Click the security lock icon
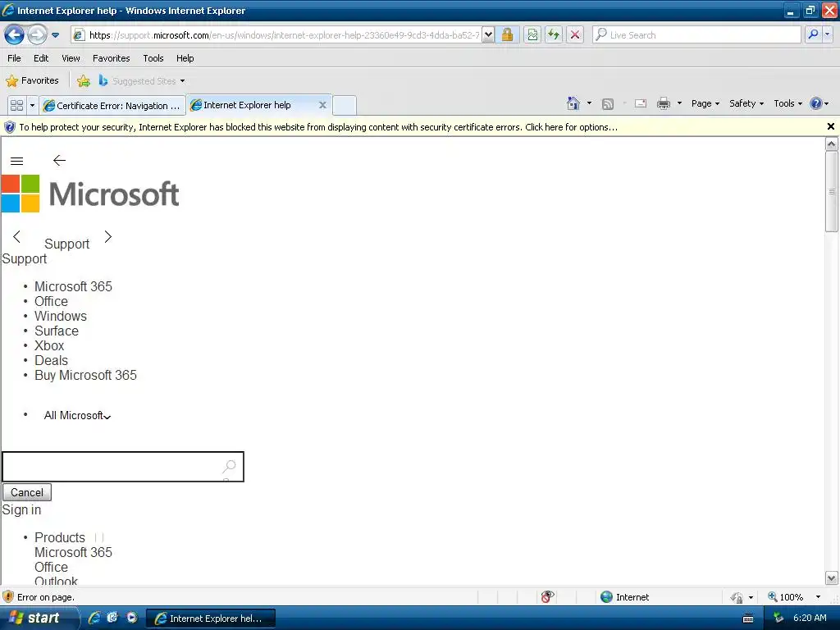The height and width of the screenshot is (630, 840). click(x=507, y=34)
